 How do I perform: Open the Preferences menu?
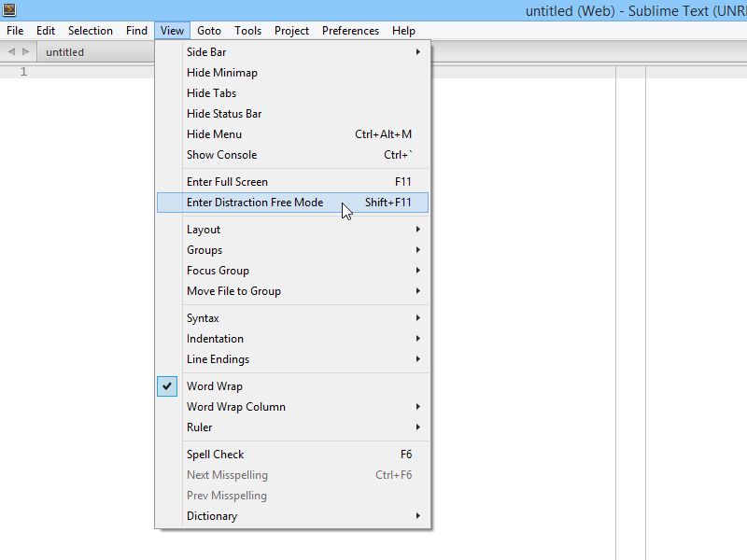[351, 31]
